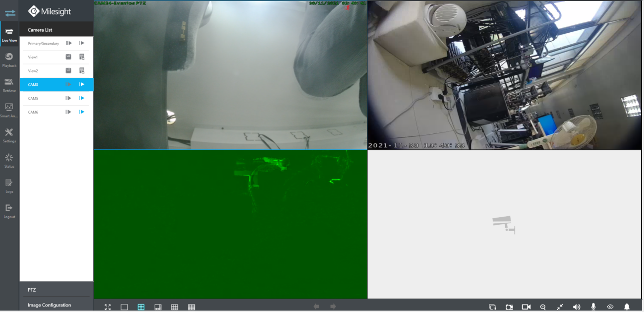Expand the PTZ panel
Image resolution: width=644 pixels, height=312 pixels.
coord(57,290)
